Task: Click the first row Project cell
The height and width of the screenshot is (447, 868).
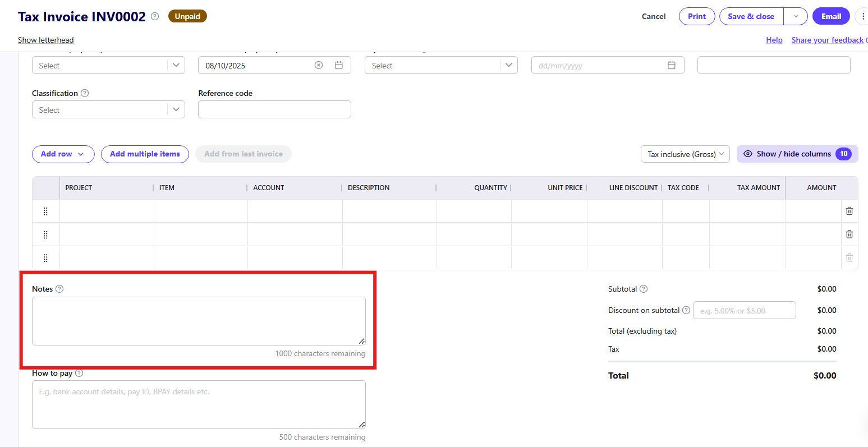Action: (x=107, y=211)
